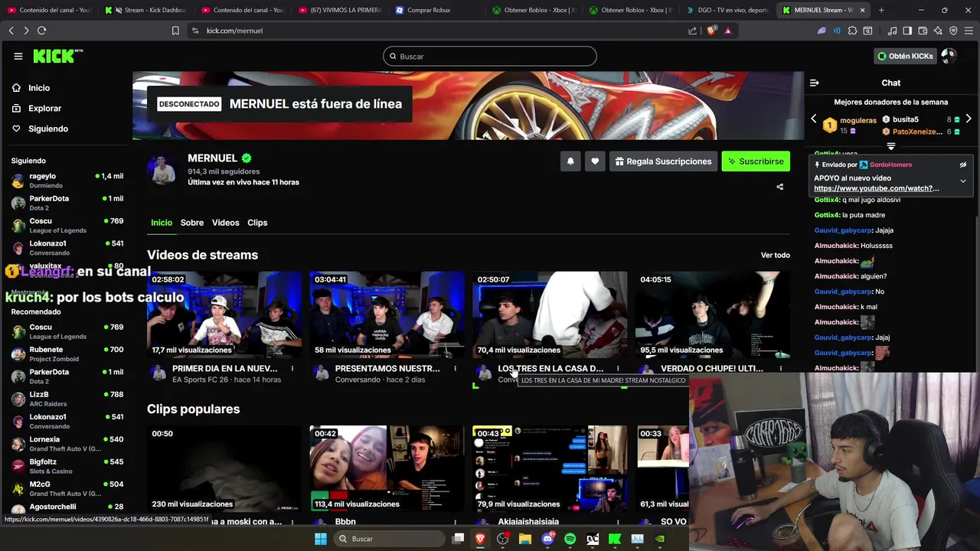
Task: Open Leo AI sparkle icon
Action: tap(938, 31)
